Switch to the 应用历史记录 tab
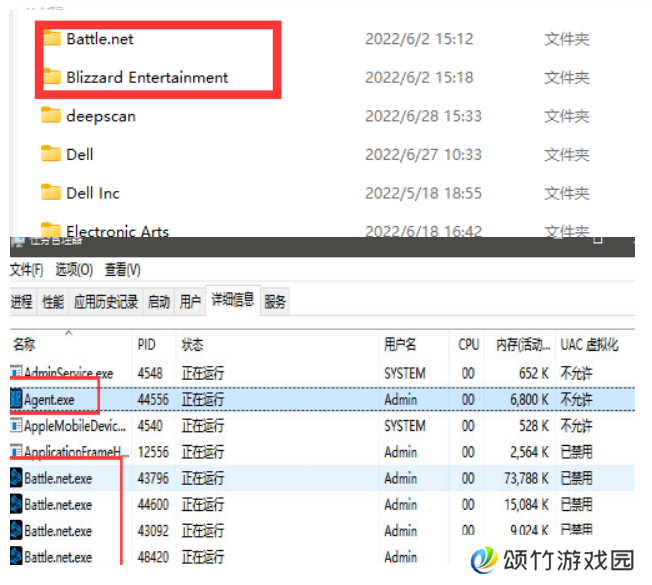The width and height of the screenshot is (652, 585). 106,301
